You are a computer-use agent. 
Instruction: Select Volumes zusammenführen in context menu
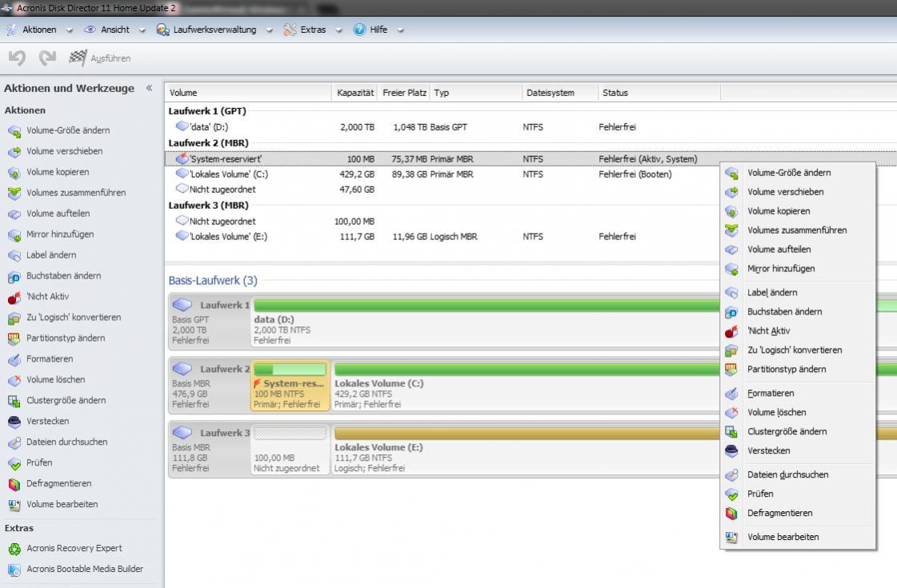[x=798, y=230]
